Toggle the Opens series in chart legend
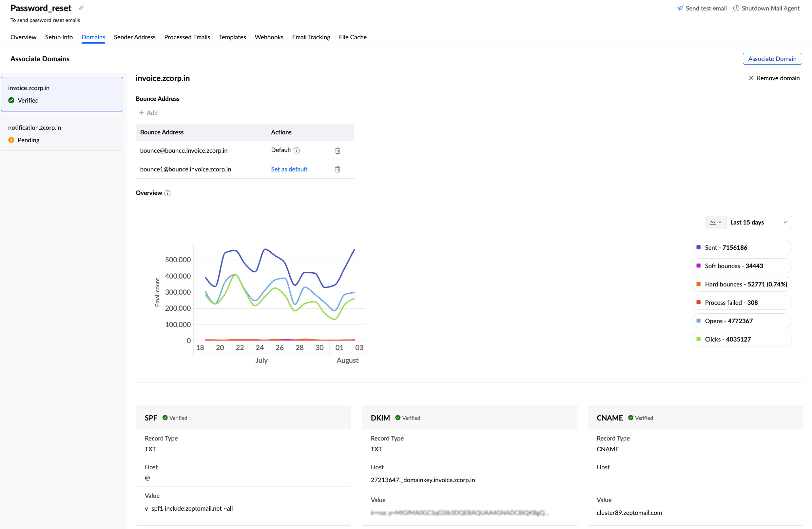Image resolution: width=812 pixels, height=529 pixels. click(741, 321)
